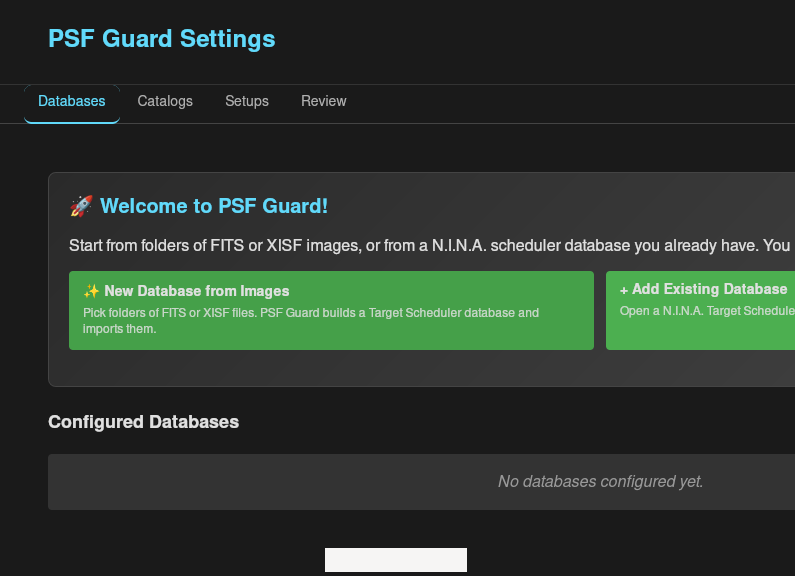Click the 'No databases configured yet.' message
The height and width of the screenshot is (576, 795).
[x=600, y=481]
